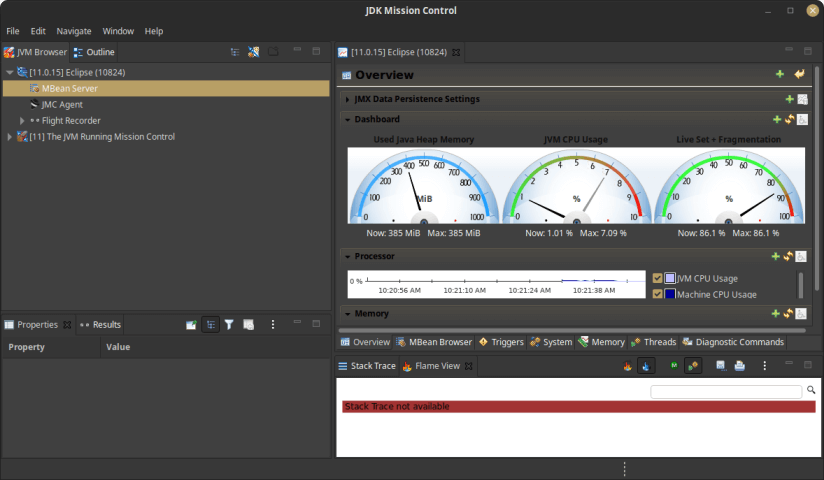Open the Help menu
The height and width of the screenshot is (480, 824).
[x=154, y=31]
